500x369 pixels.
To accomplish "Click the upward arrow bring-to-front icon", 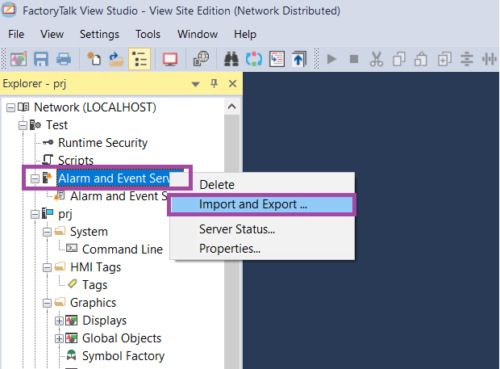I will 299,59.
